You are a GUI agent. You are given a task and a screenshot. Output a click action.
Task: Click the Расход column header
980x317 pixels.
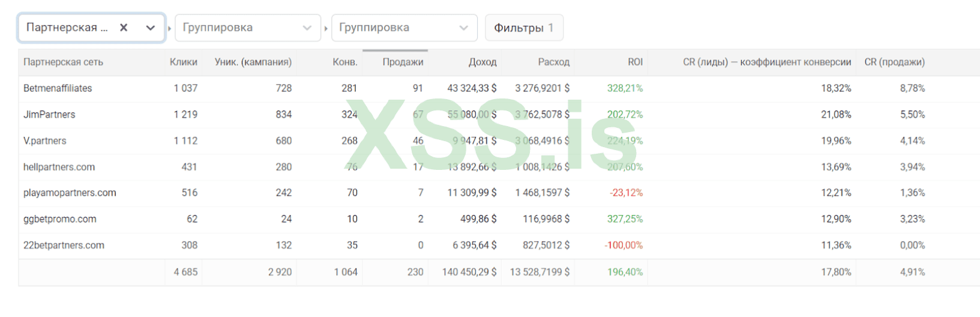[553, 62]
